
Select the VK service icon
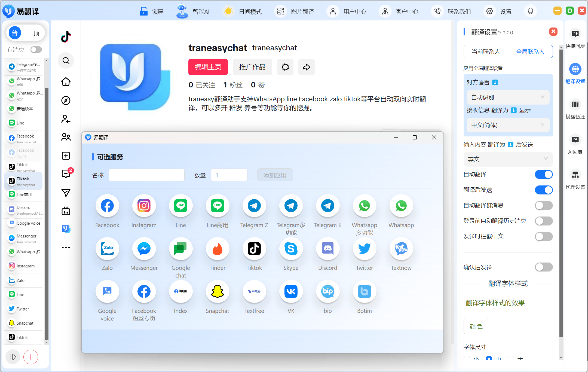(291, 291)
